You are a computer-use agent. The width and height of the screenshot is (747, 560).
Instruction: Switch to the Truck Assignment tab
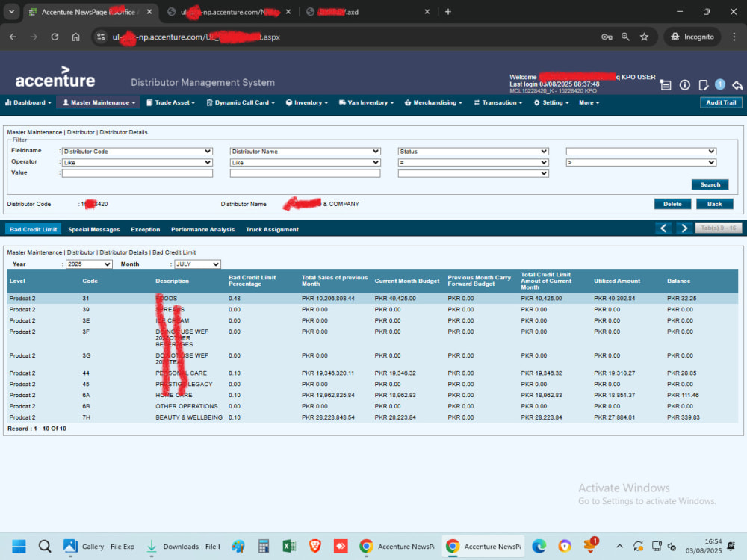272,229
